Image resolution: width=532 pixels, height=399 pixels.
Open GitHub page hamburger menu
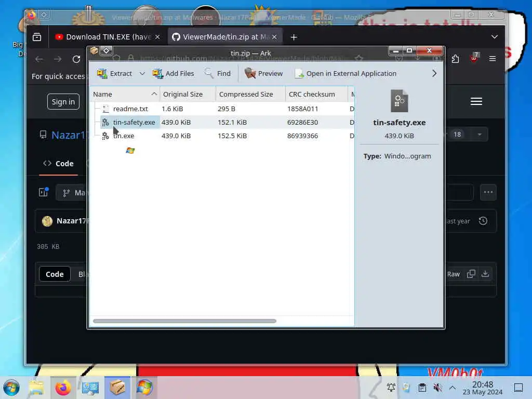[476, 101]
